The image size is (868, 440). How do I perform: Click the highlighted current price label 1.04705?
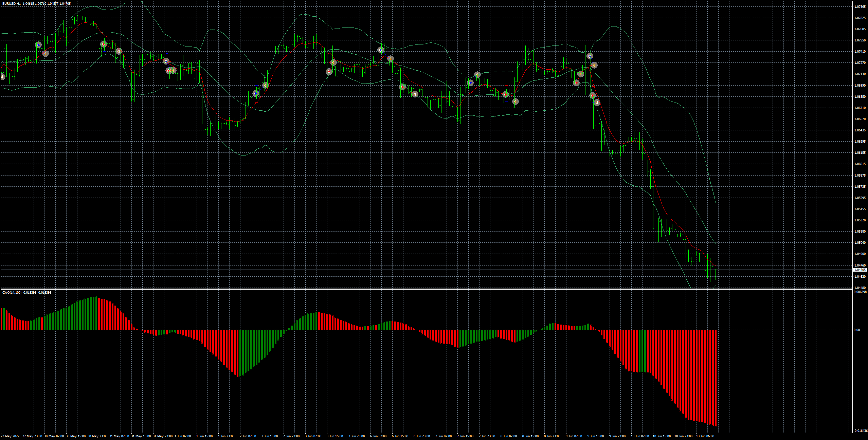tap(860, 270)
